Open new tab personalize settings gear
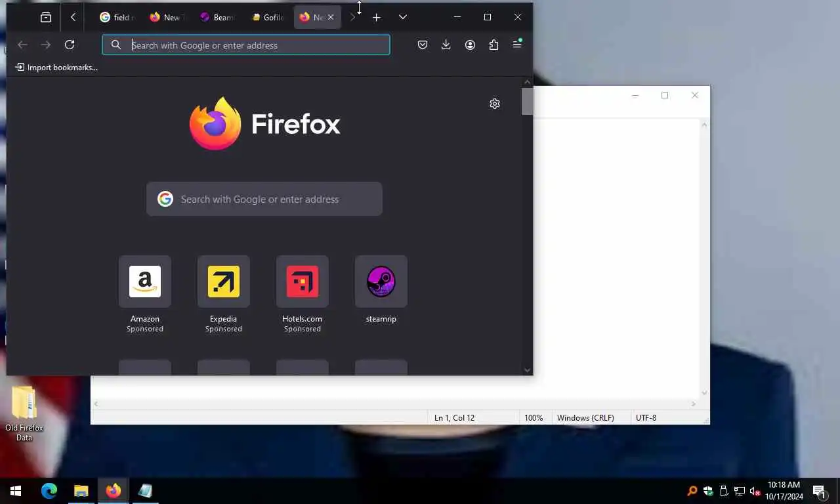Viewport: 840px width, 504px height. 495,104
